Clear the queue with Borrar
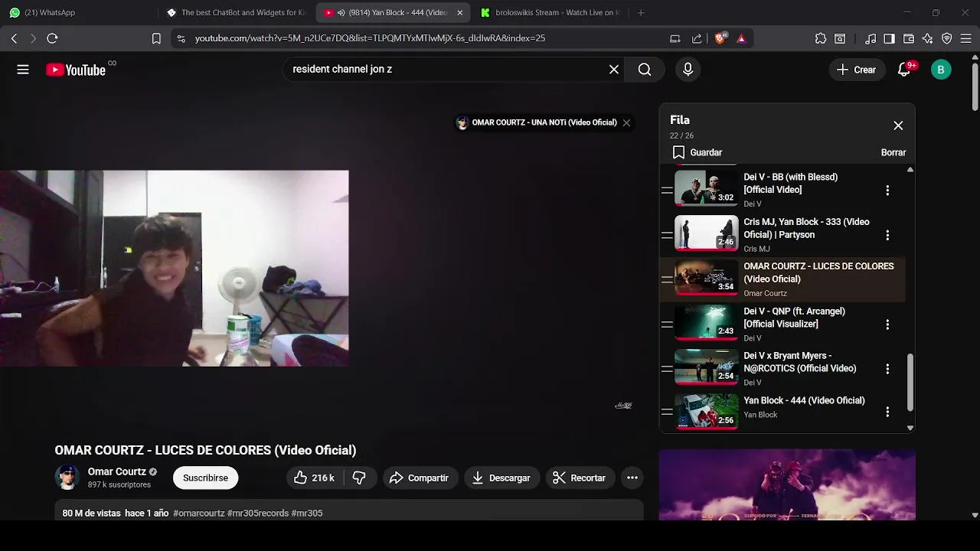 coord(893,152)
